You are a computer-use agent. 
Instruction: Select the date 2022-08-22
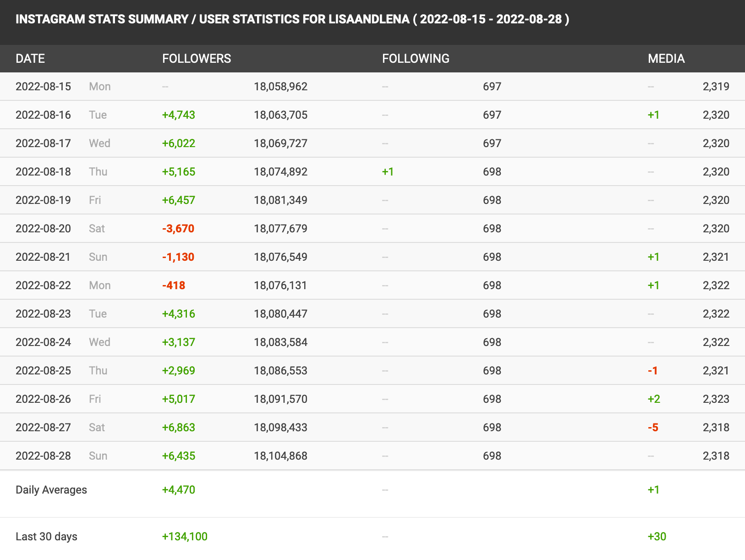(43, 285)
